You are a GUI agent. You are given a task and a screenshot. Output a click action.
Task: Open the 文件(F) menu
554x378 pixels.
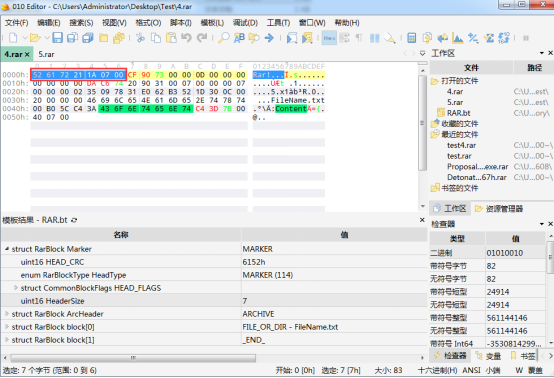pyautogui.click(x=16, y=23)
